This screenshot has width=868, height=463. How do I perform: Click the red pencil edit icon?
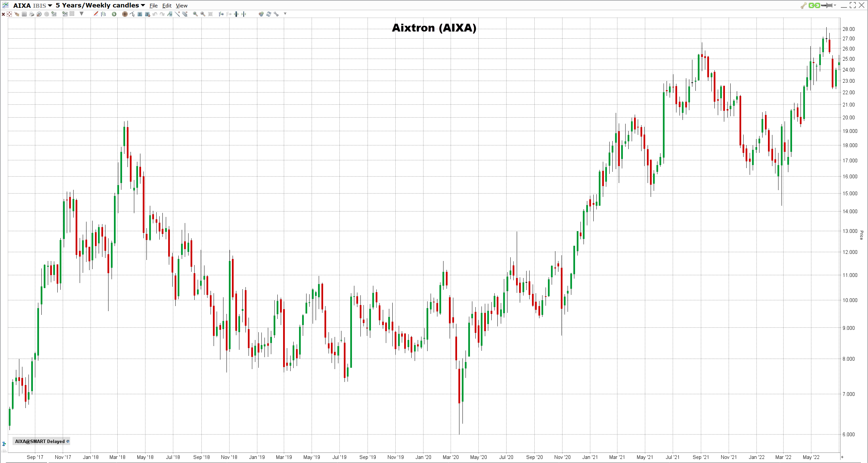(x=96, y=14)
